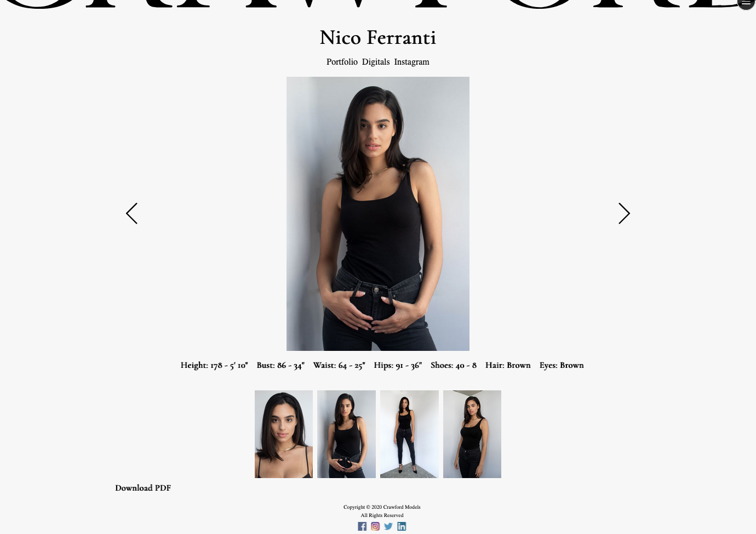Switch to the Portfolio tab
The image size is (756, 534).
pos(342,62)
